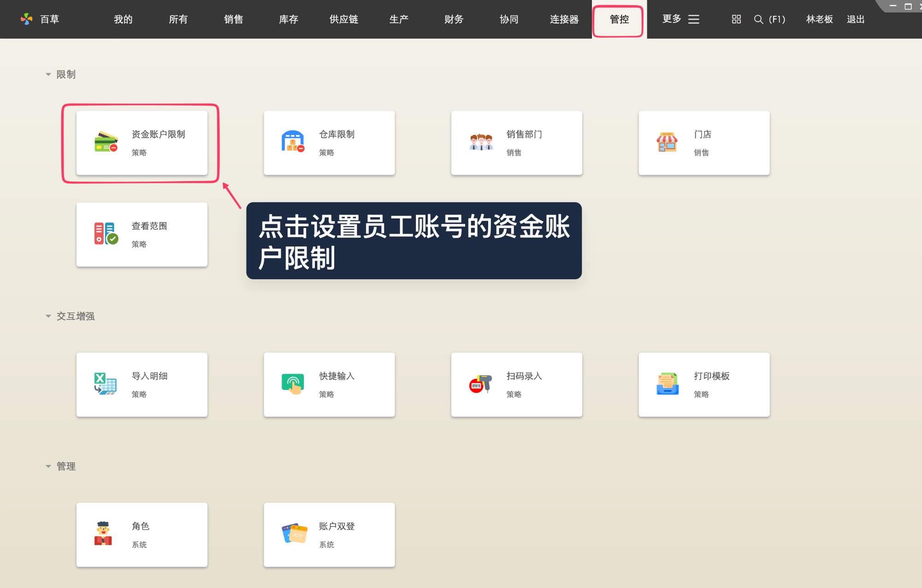Open the 管控 menu tab

click(618, 19)
